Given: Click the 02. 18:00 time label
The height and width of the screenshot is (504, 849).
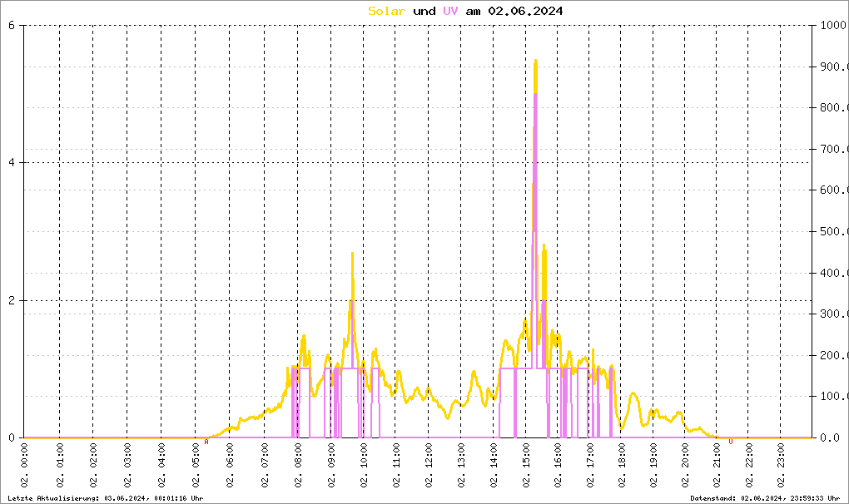Looking at the screenshot, I should 622,466.
